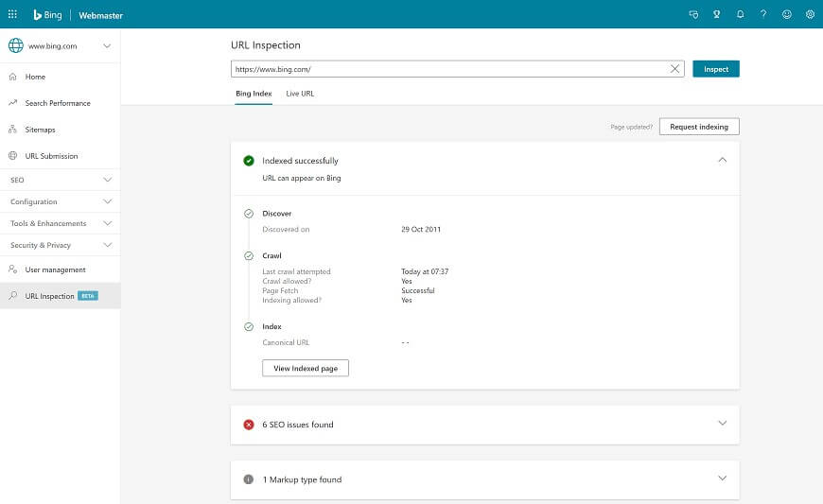Expand the 6 SEO issues found panel
This screenshot has width=823, height=504.
tap(722, 424)
